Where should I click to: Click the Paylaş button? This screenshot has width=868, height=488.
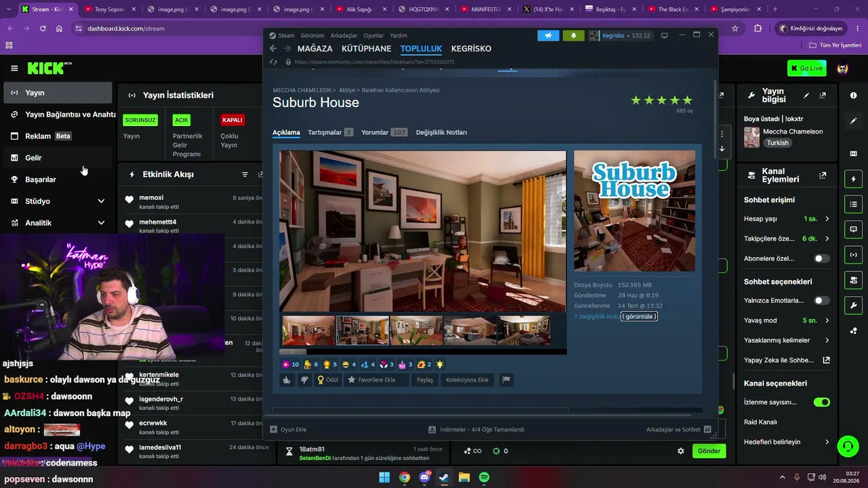pyautogui.click(x=425, y=380)
